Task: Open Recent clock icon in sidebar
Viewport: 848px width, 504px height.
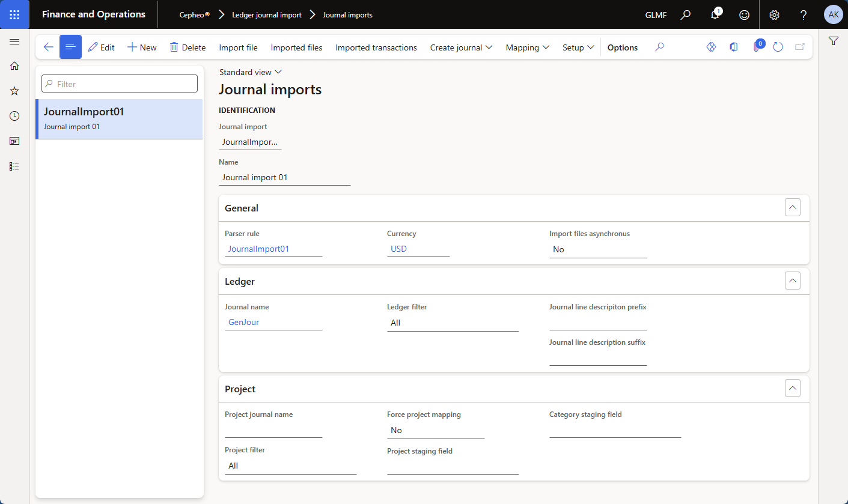Action: 14,116
